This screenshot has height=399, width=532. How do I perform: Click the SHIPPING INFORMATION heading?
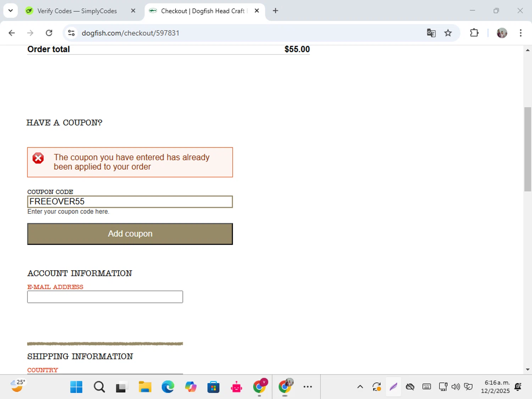coord(80,356)
